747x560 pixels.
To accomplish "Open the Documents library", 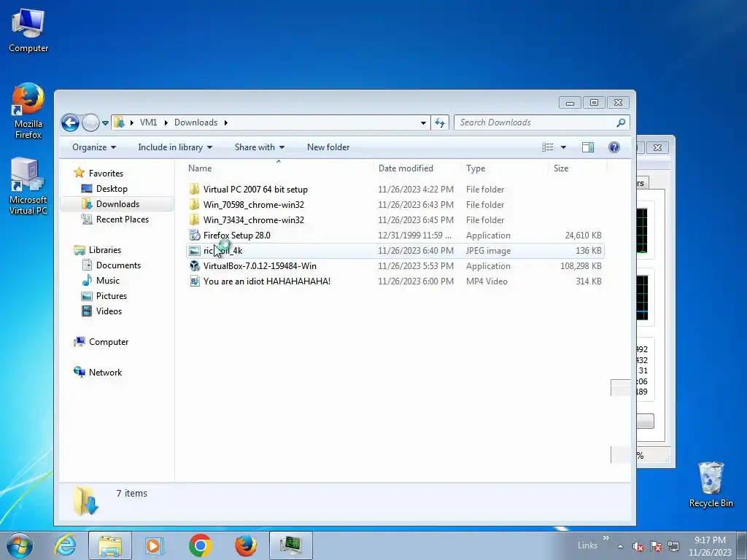I will tap(118, 265).
